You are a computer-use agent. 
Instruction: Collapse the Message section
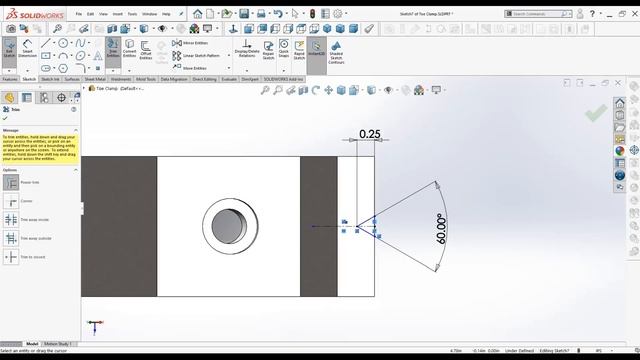tap(76, 130)
